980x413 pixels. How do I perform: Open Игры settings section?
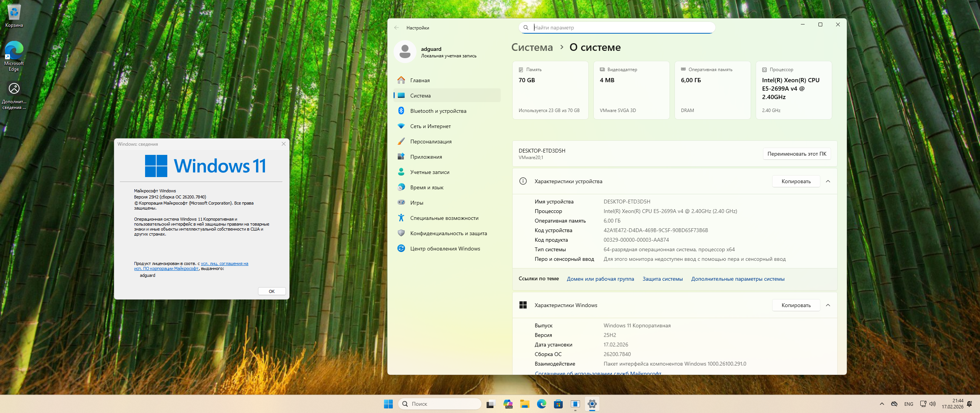416,203
